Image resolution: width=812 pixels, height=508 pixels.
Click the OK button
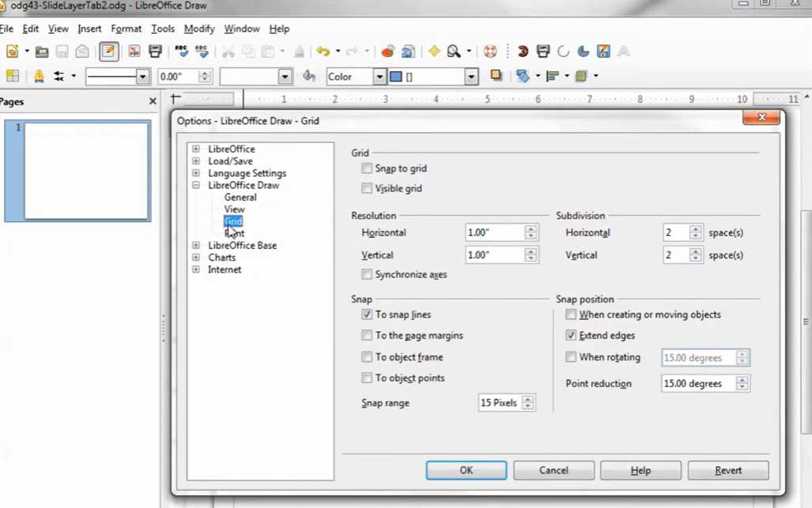pyautogui.click(x=466, y=470)
